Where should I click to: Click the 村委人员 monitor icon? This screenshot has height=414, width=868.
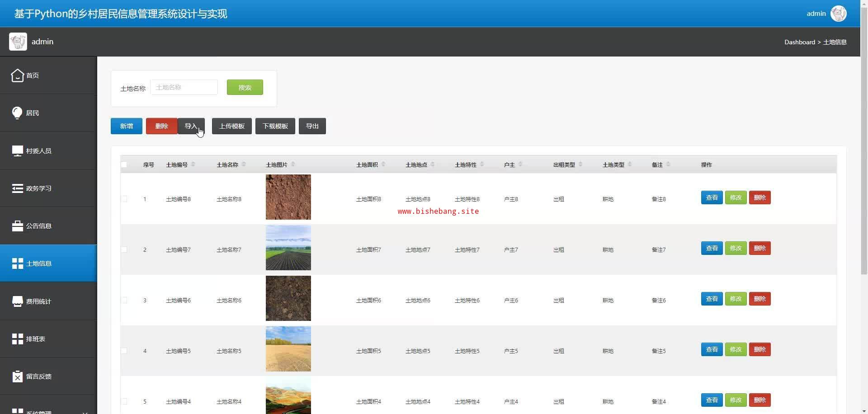pos(17,151)
